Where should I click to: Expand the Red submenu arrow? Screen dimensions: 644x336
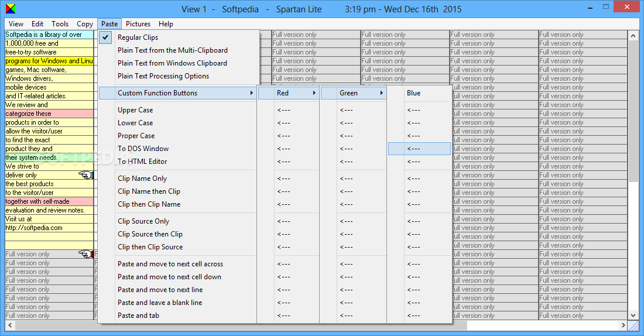click(314, 93)
